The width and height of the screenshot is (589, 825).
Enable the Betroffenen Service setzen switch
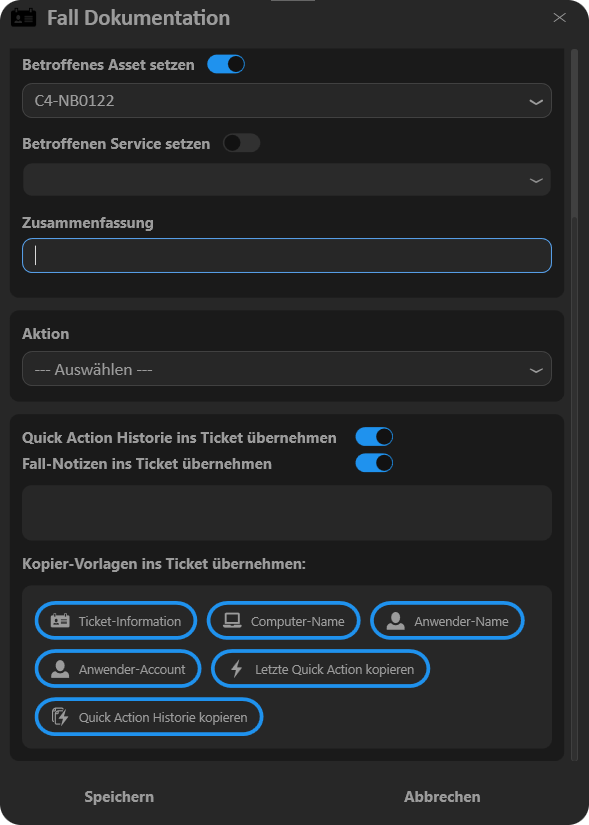242,143
